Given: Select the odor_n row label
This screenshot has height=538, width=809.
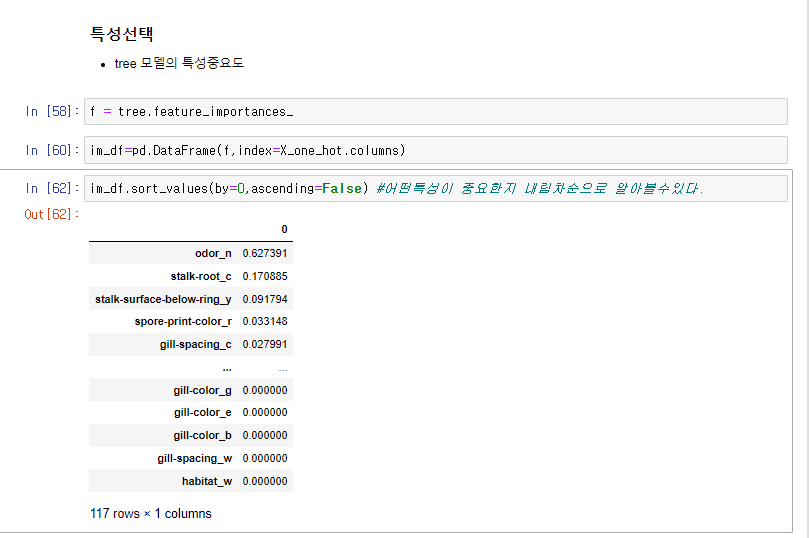Looking at the screenshot, I should [x=213, y=253].
